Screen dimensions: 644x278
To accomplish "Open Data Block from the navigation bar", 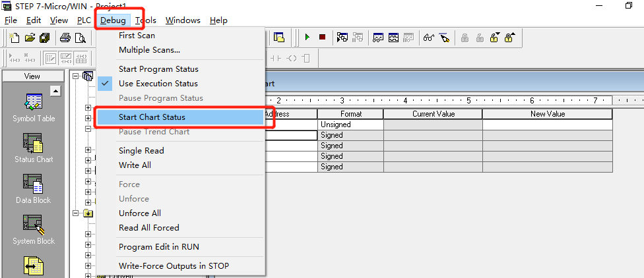I will click(x=34, y=189).
